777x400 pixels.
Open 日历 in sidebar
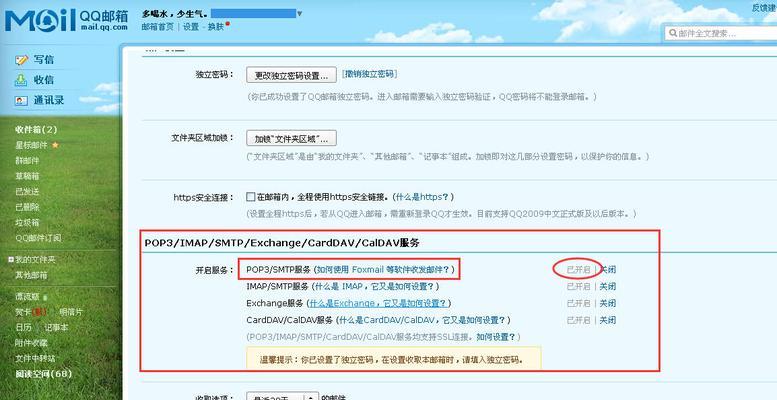[23, 328]
